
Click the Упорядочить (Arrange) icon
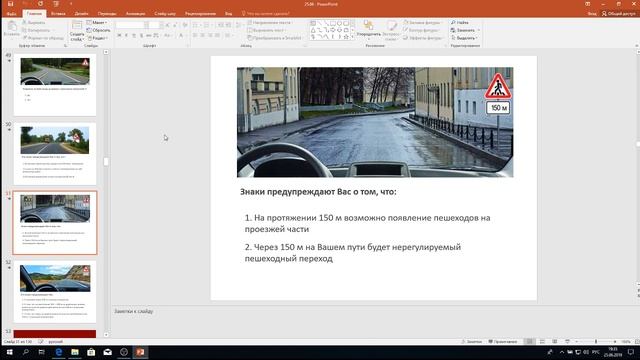coord(368,25)
